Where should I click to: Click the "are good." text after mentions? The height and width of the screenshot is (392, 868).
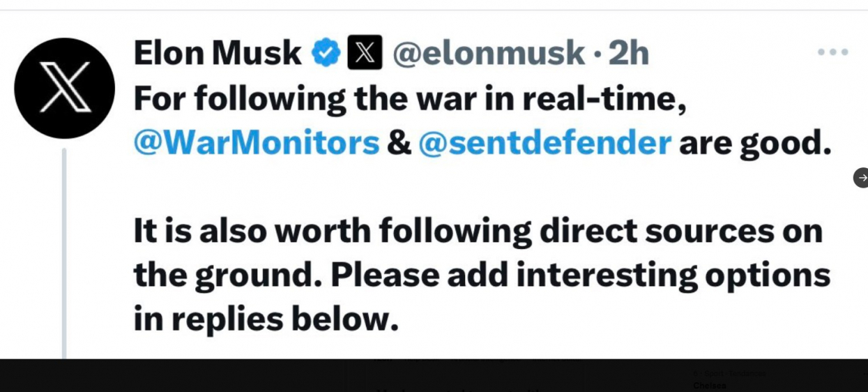755,144
